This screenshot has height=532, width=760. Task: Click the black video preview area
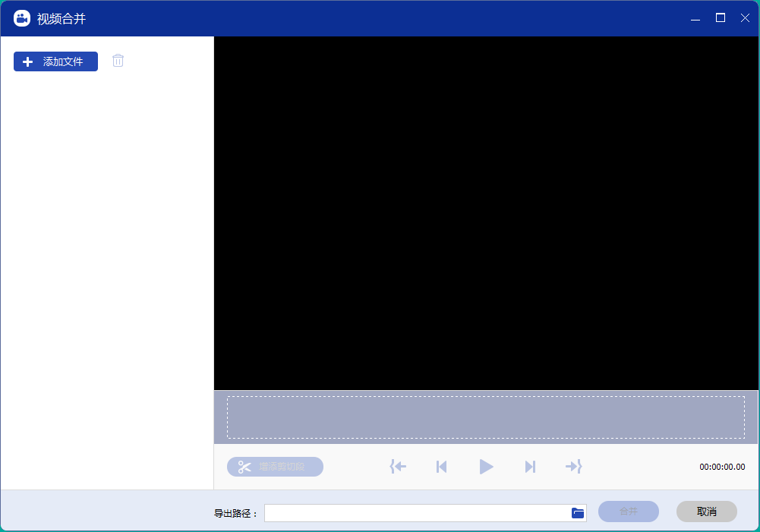pyautogui.click(x=485, y=212)
